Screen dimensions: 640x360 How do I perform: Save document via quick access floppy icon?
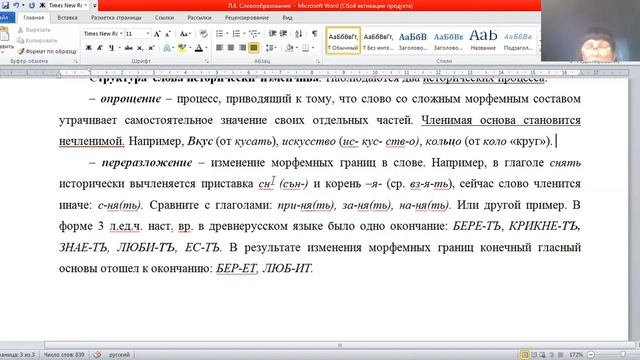(x=5, y=5)
